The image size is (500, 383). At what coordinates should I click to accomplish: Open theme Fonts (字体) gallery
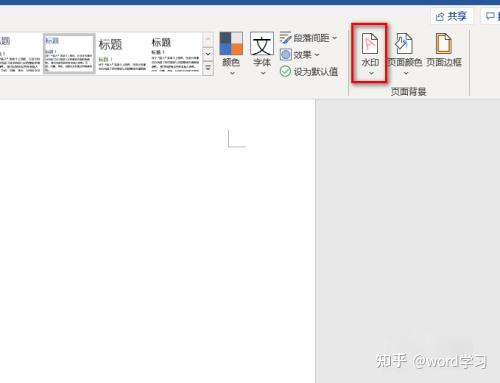(x=262, y=53)
